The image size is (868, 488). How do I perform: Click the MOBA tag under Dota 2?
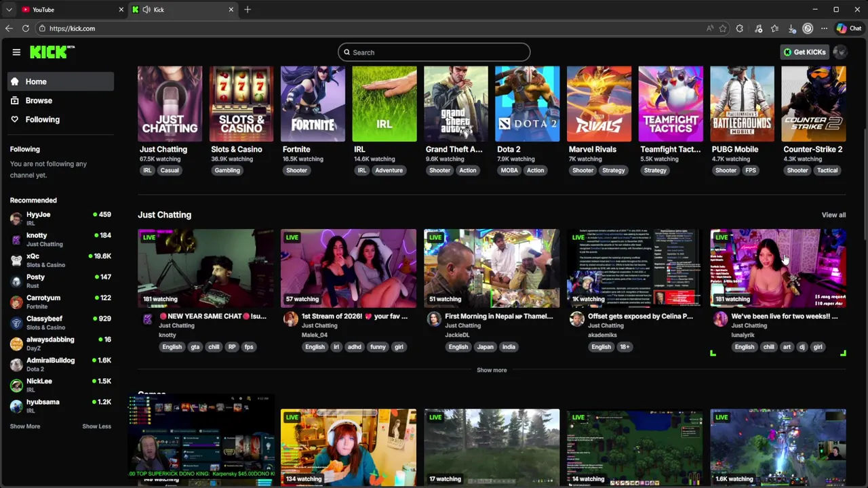509,170
